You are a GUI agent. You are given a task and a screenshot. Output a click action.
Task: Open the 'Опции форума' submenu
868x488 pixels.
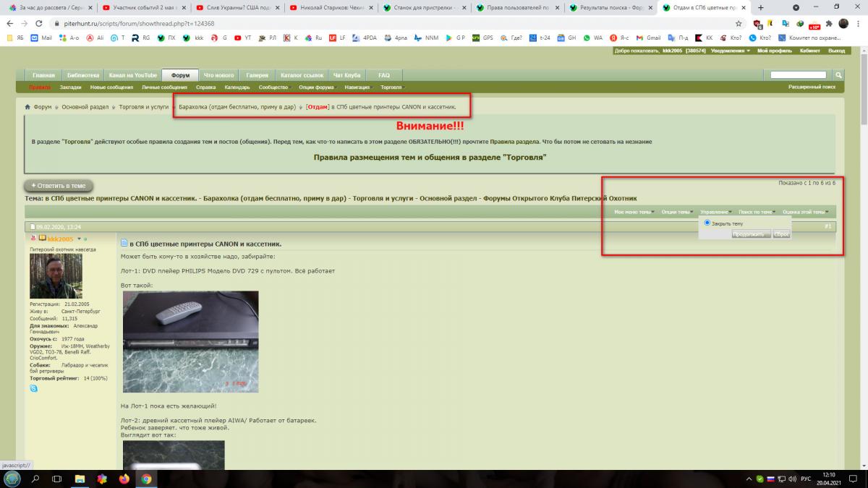pos(318,87)
